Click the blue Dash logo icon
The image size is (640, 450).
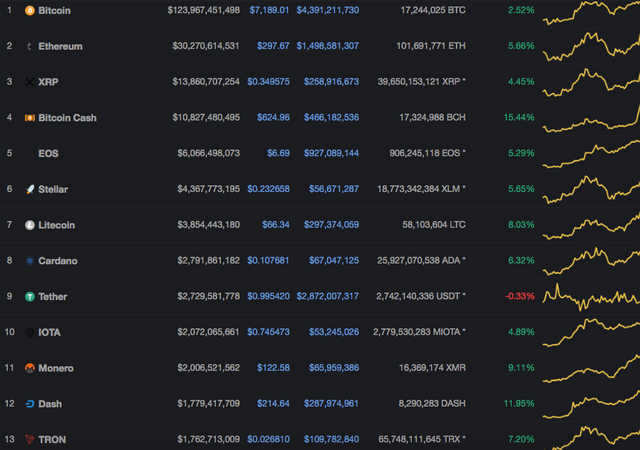[x=30, y=404]
